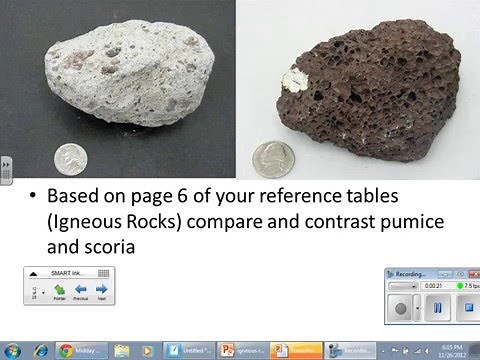480x360 pixels.
Task: Launch Internet Explorer from the taskbar
Action: (42, 351)
